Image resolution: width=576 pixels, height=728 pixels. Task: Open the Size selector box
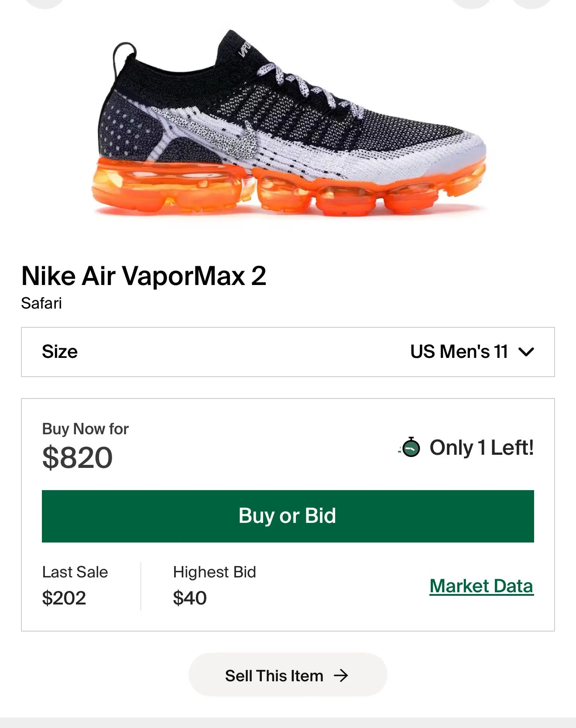point(288,352)
